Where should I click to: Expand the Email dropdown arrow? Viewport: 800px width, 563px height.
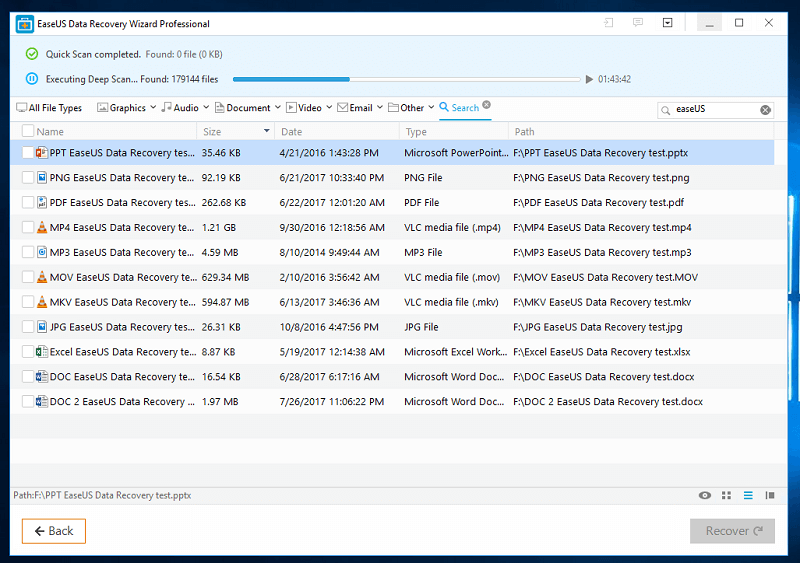[380, 107]
